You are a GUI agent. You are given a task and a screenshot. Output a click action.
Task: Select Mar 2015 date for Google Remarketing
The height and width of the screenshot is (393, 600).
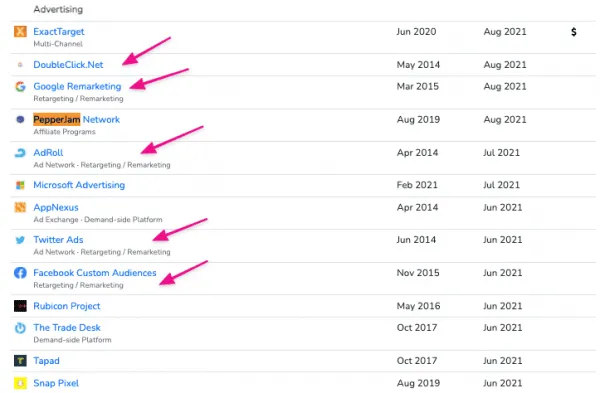pos(417,86)
